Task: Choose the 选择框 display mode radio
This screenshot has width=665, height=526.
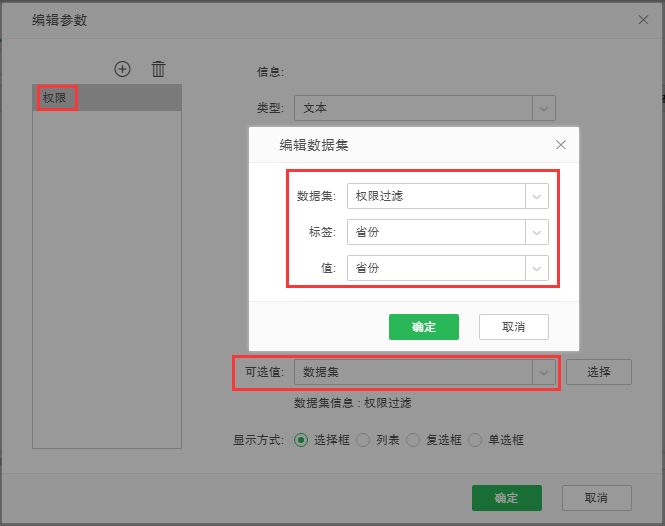Action: [301, 440]
